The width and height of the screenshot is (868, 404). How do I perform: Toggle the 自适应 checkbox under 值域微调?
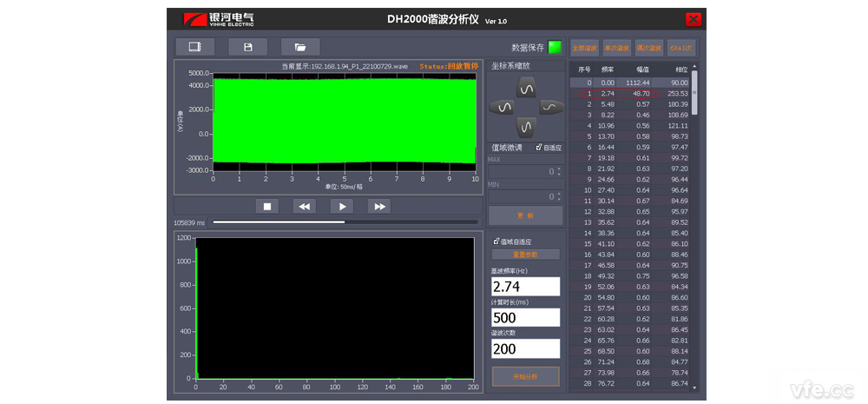pyautogui.click(x=539, y=148)
